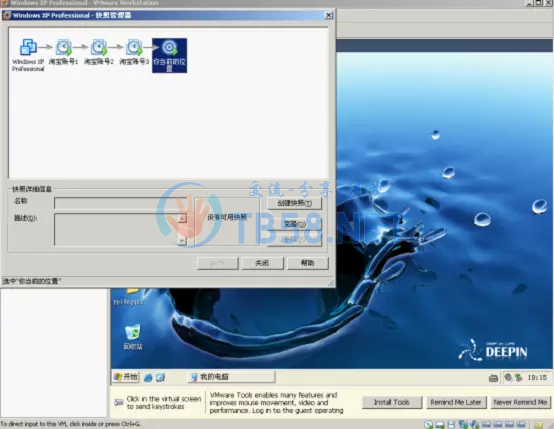Viewport: 554px width, 429px height.
Task: Click the second guest tray icon beside the clock
Action: coord(518,377)
